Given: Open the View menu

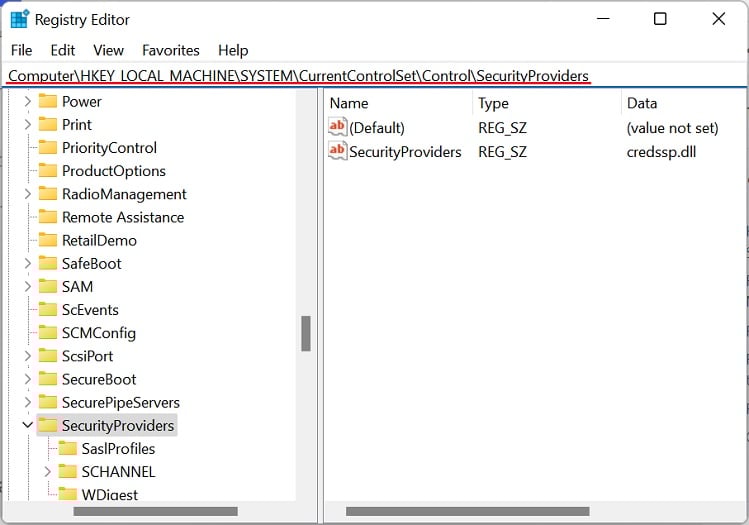Looking at the screenshot, I should point(108,50).
